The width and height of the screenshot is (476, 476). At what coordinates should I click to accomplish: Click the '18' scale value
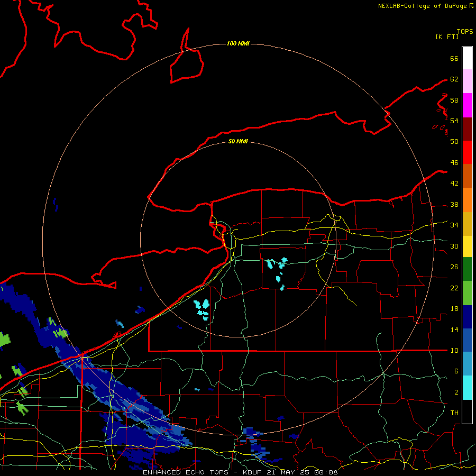click(454, 309)
